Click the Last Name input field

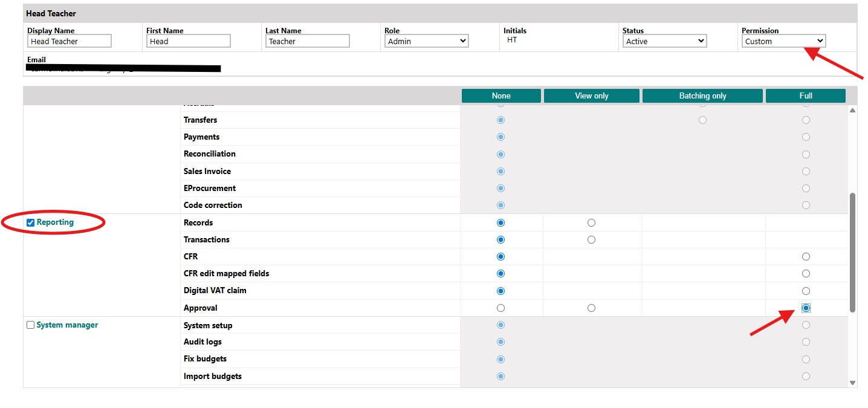point(307,40)
